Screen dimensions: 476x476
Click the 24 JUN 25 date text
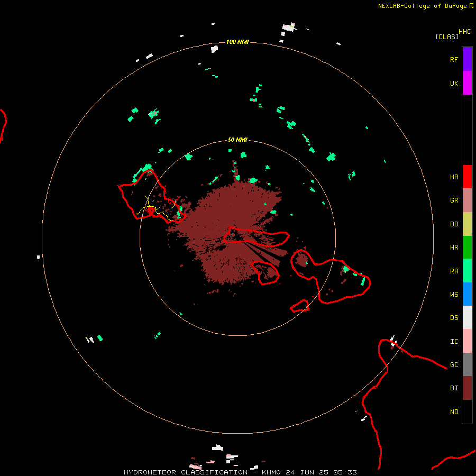[307, 472]
